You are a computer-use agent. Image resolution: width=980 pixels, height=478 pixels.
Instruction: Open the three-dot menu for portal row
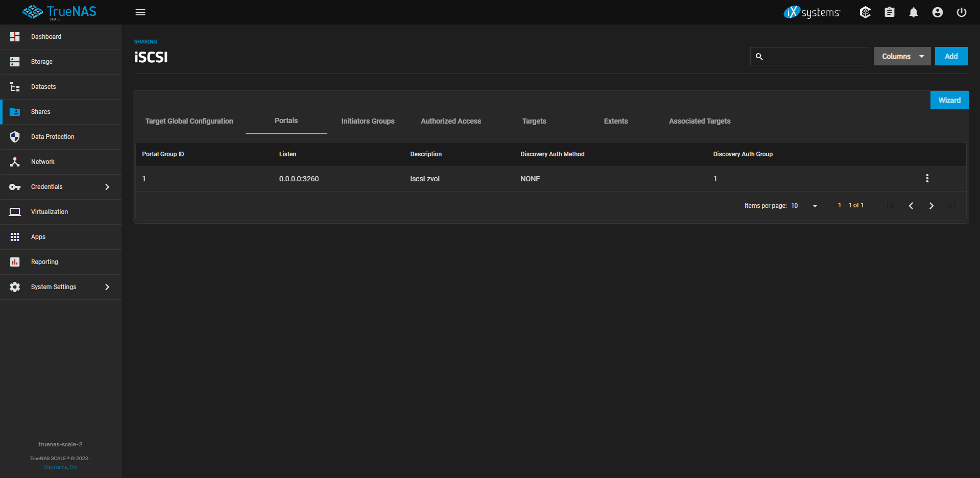[927, 178]
